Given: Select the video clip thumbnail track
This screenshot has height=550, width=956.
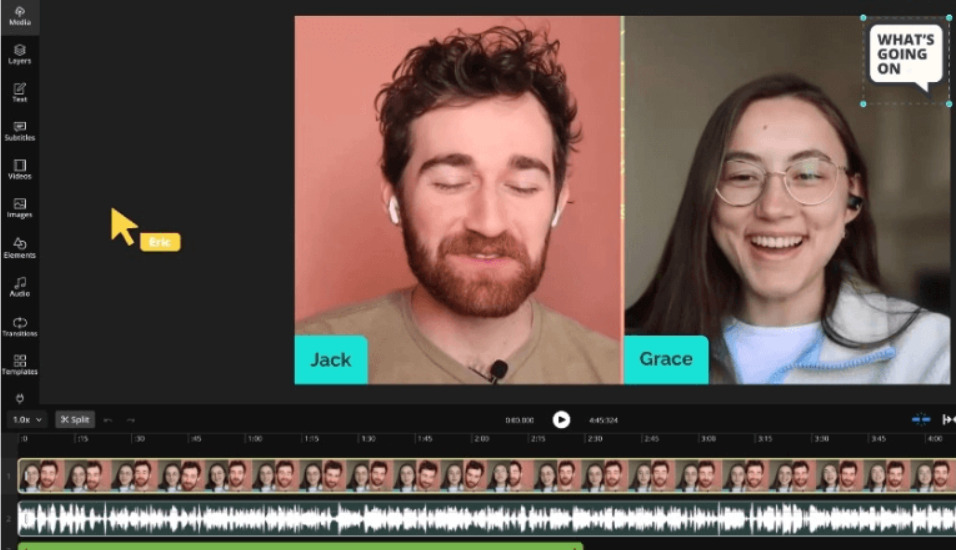Looking at the screenshot, I should point(487,476).
